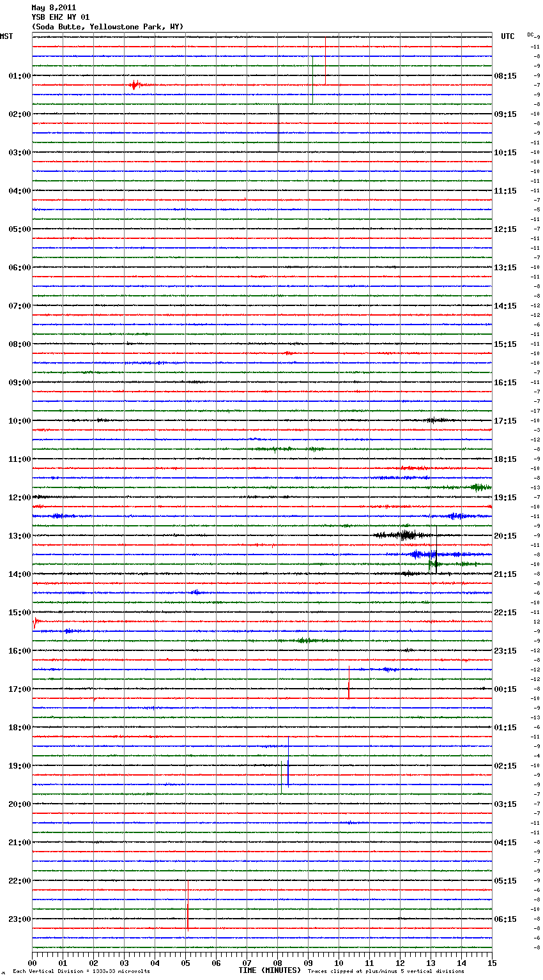Screen dimensions: 543x980
Task: Click the 'TIME (MINUTES)' axis title
Action: (270, 970)
